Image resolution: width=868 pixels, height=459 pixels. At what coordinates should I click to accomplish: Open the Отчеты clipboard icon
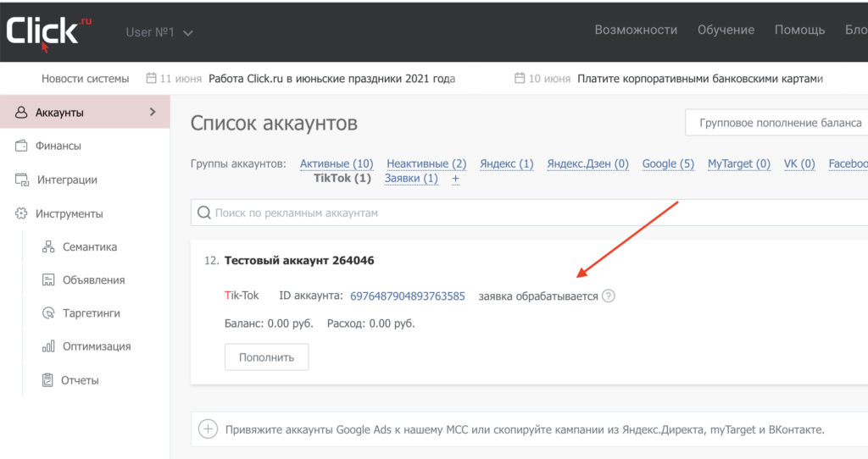[x=47, y=380]
